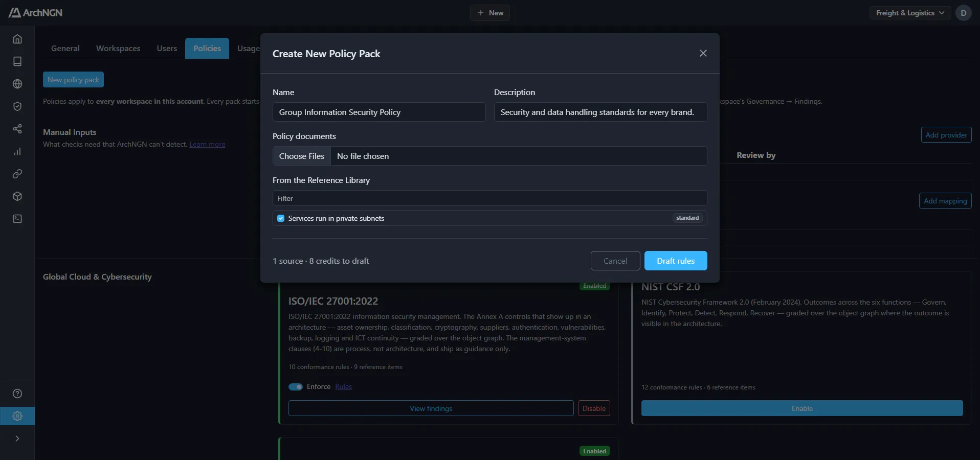The image size is (980, 460).
Task: Cancel the policy pack dialog
Action: pos(615,261)
